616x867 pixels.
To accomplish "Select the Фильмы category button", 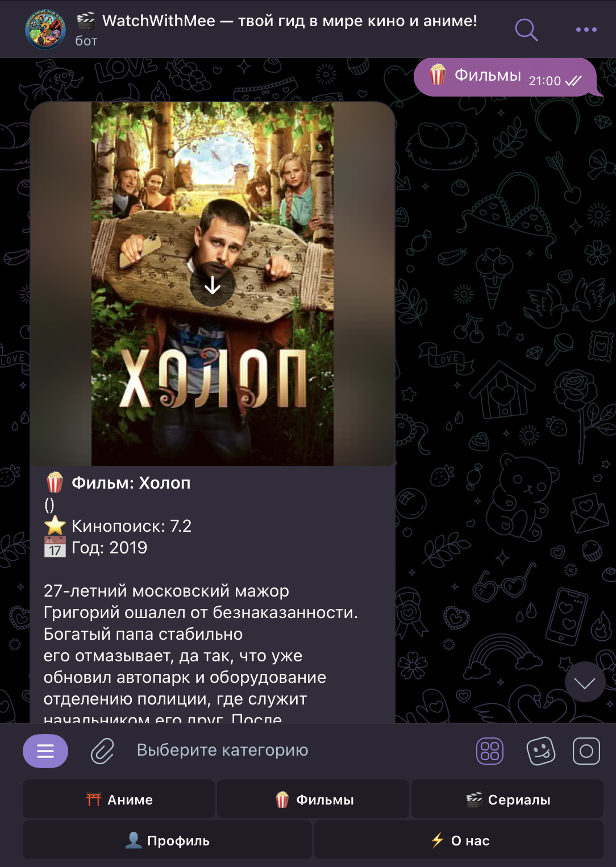I will 313,799.
